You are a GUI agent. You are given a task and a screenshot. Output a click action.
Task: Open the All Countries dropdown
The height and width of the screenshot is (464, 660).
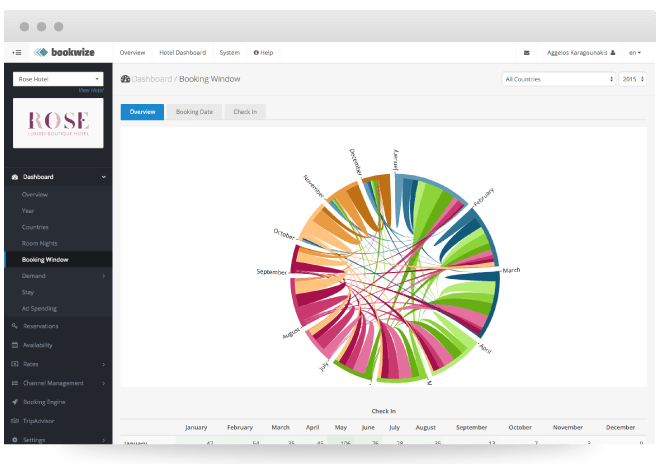tap(558, 79)
